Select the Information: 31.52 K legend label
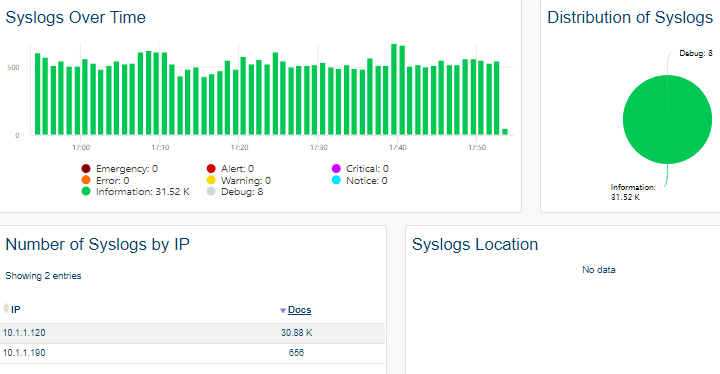Screen dimensions: 720x374 [x=143, y=192]
